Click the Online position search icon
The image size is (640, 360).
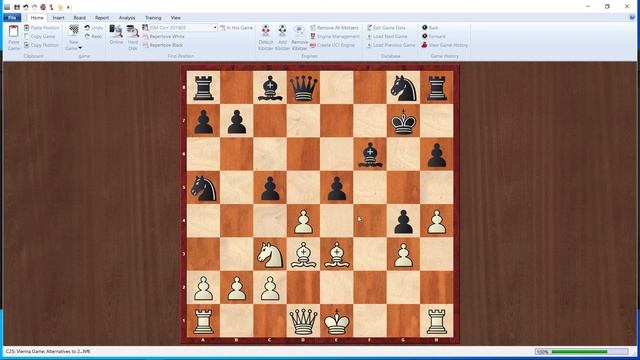[116, 32]
